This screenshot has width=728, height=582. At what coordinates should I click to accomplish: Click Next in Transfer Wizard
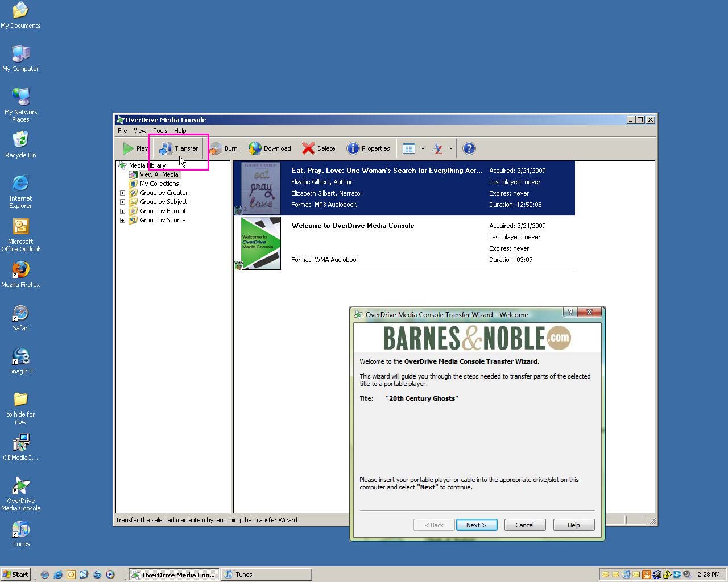(477, 525)
